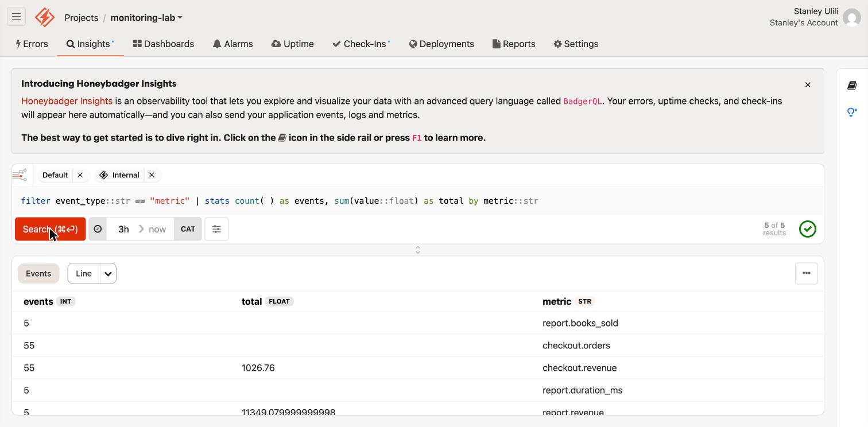Screen dimensions: 868x427
Task: Open the Uptime tab
Action: 293,44
